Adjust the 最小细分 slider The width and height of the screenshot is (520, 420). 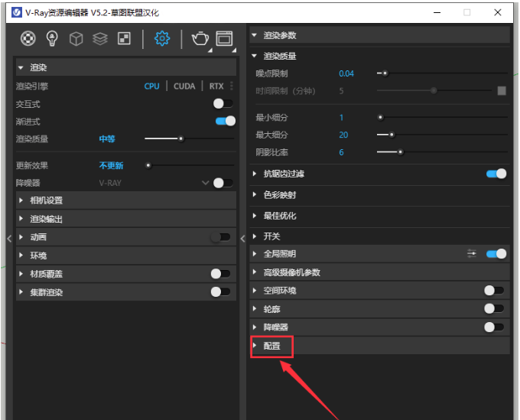pos(380,117)
